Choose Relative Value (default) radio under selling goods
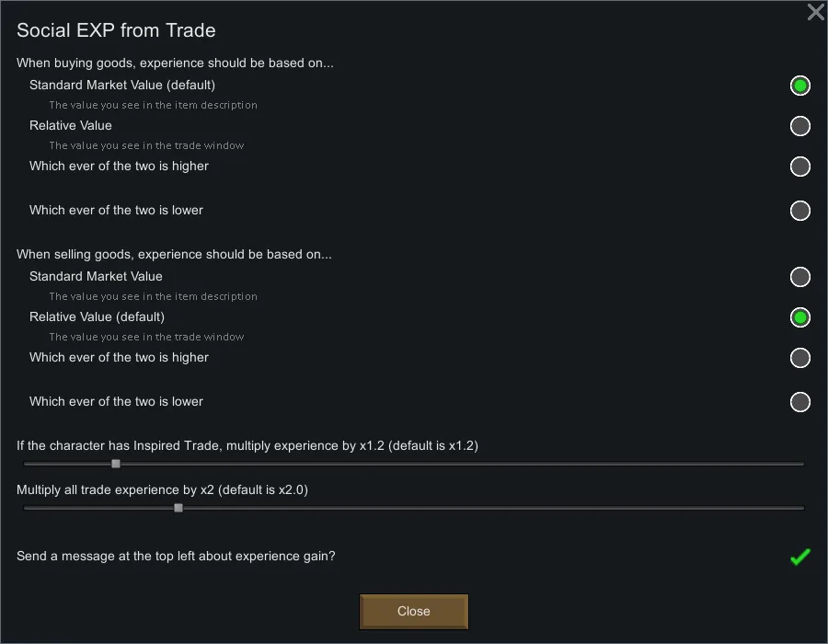Image resolution: width=828 pixels, height=644 pixels. click(799, 317)
